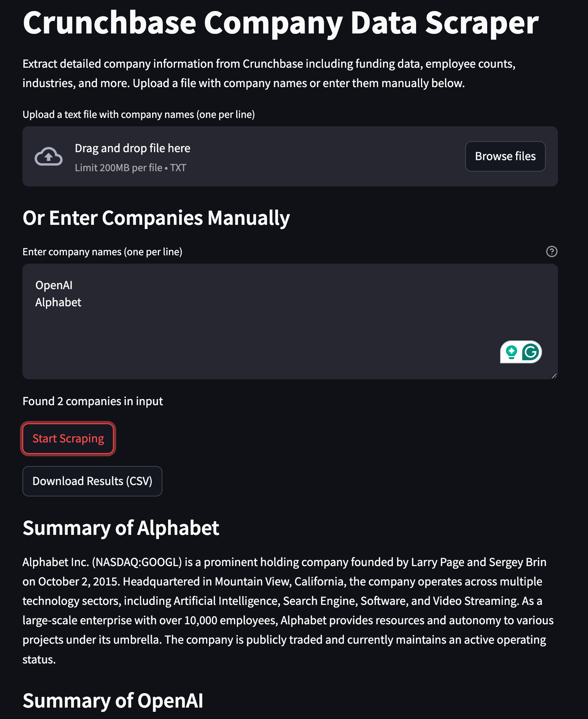The height and width of the screenshot is (719, 588).
Task: Click Download Results (CSV)
Action: pyautogui.click(x=92, y=481)
